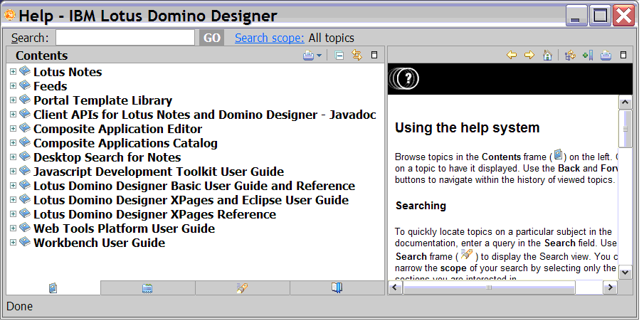
Task: Collapse all topics in Contents
Action: pos(339,55)
